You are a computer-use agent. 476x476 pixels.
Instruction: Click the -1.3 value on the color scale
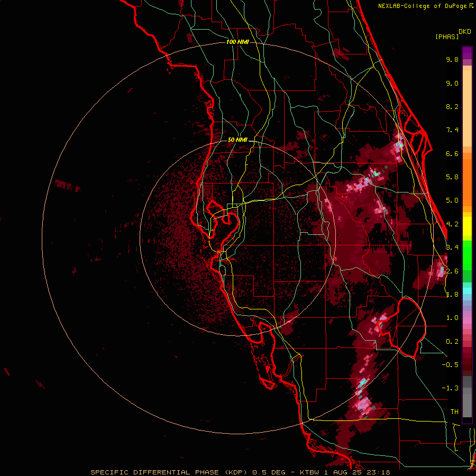(450, 388)
